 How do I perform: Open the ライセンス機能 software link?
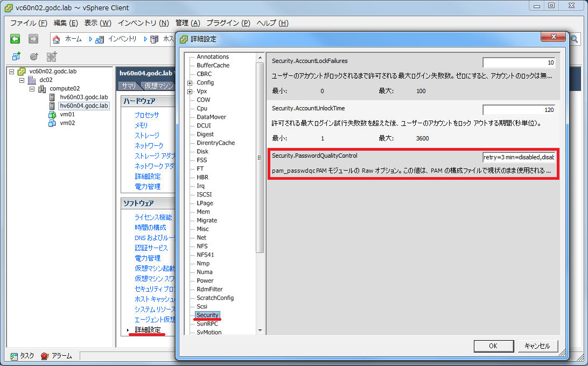[153, 217]
